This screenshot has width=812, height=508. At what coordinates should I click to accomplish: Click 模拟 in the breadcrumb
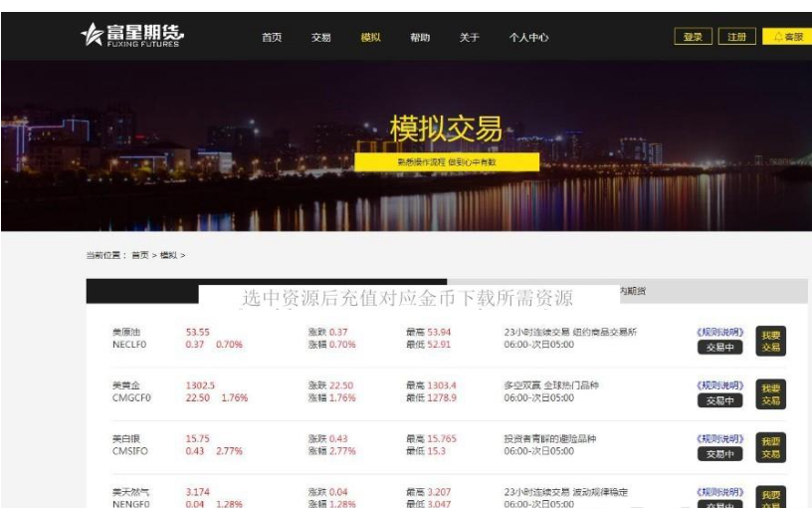(168, 255)
